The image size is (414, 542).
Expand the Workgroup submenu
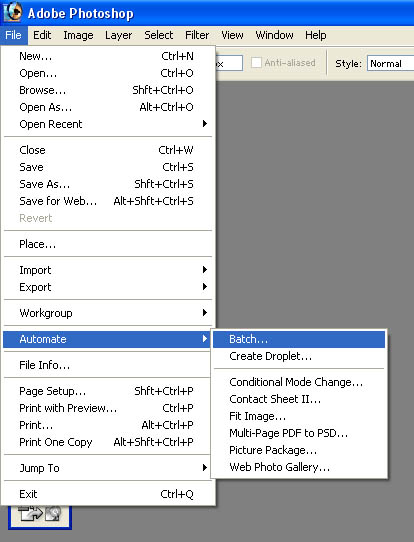tap(108, 313)
